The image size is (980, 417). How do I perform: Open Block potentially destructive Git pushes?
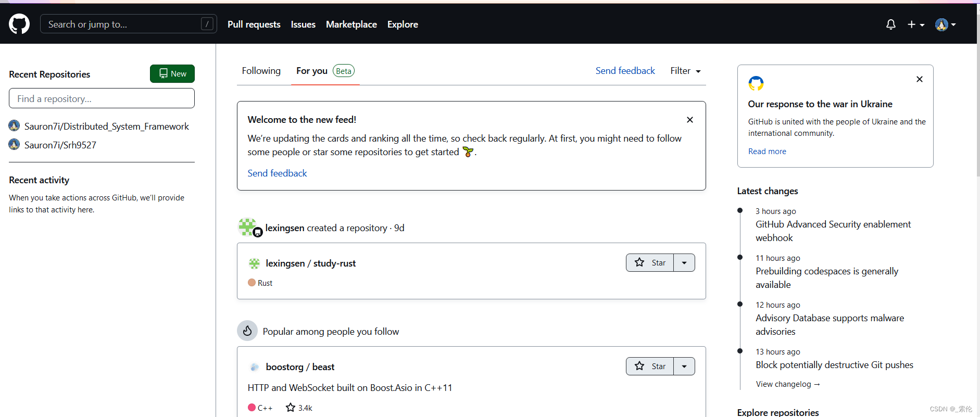coord(834,365)
